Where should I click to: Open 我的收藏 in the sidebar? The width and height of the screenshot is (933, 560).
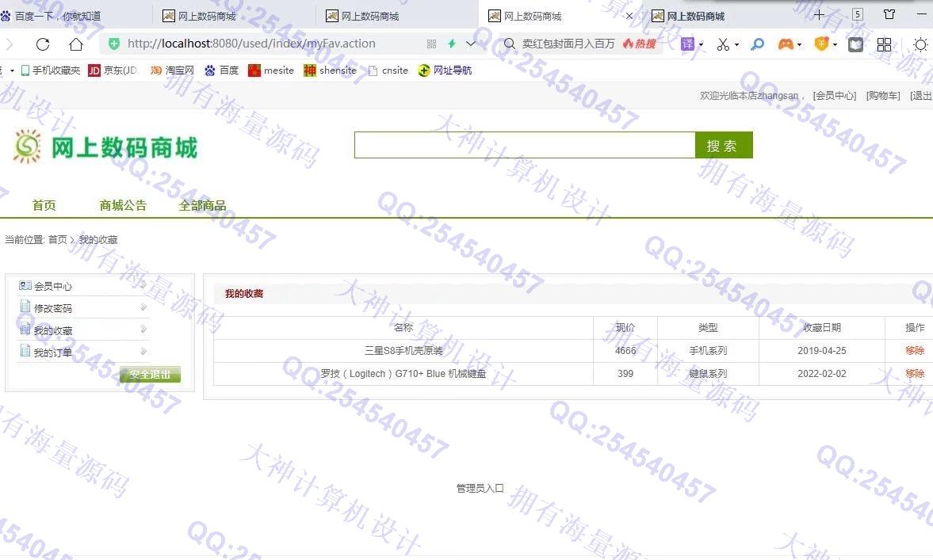tap(53, 330)
